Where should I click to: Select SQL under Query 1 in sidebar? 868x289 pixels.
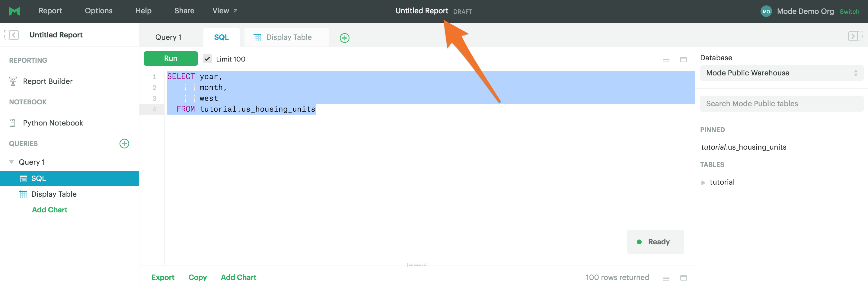click(x=69, y=179)
